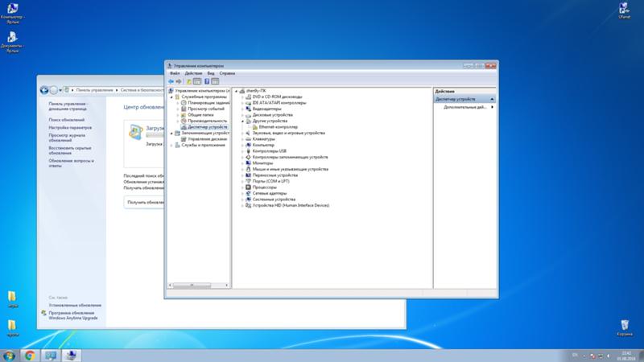Select the Порты (COM и LPT) icon
This screenshot has width=644, height=362.
click(x=248, y=181)
